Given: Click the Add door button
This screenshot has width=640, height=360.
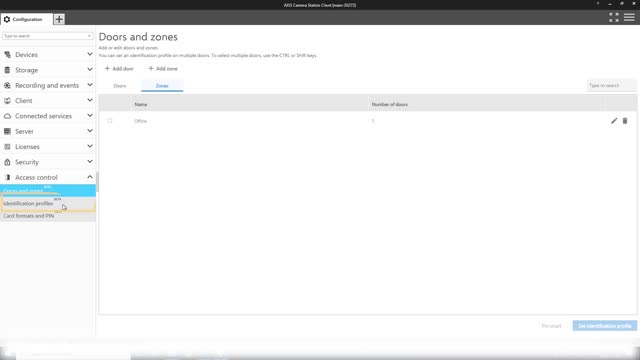Looking at the screenshot, I should point(119,69).
